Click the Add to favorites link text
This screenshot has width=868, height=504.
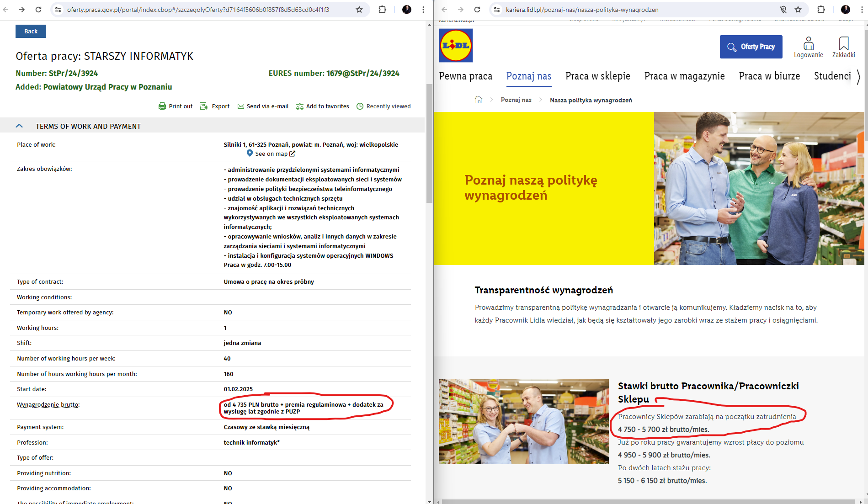coord(327,106)
